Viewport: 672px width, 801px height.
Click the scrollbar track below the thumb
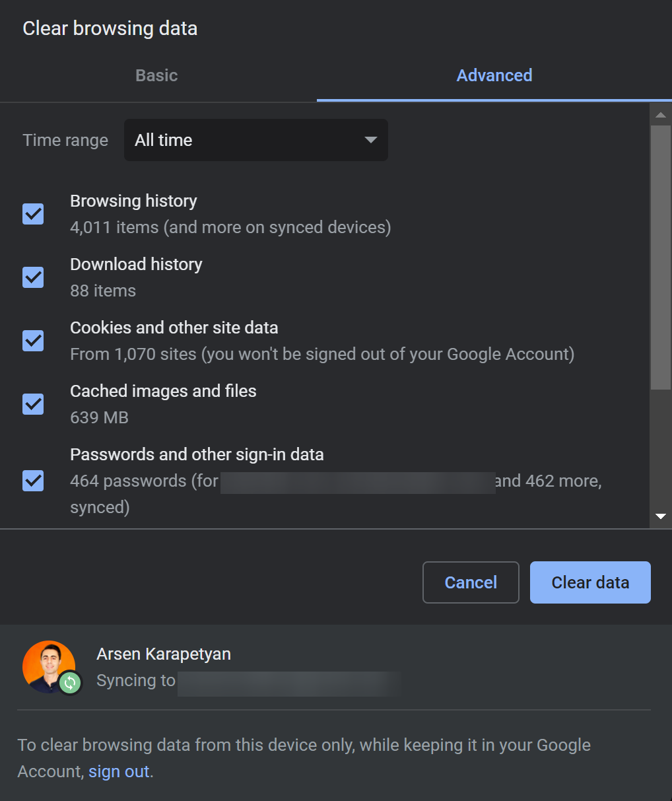pos(661,449)
